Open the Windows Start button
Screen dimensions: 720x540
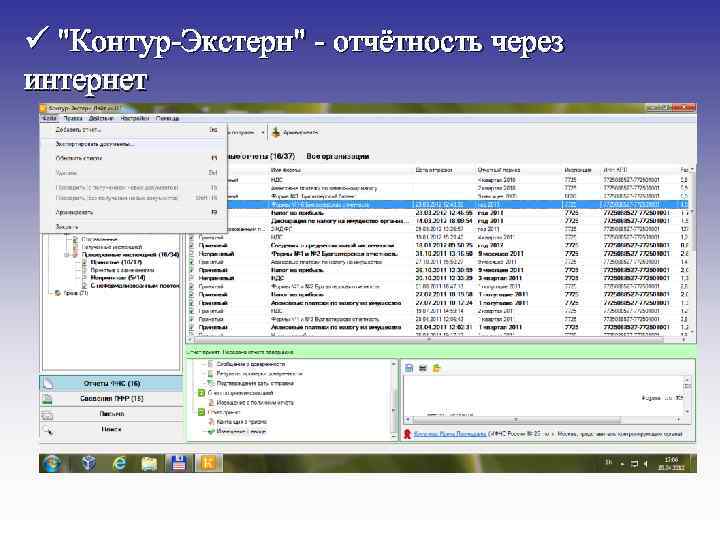[x=52, y=463]
